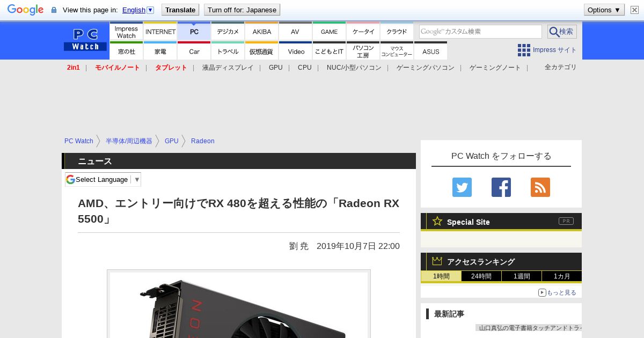Open the AV tab
This screenshot has width=644, height=338.
point(295,32)
